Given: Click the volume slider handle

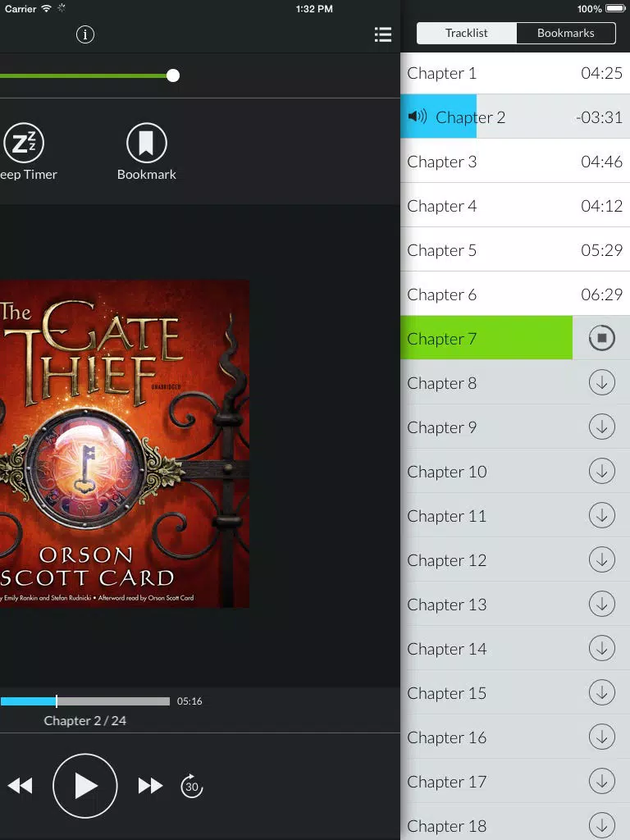Looking at the screenshot, I should (172, 75).
